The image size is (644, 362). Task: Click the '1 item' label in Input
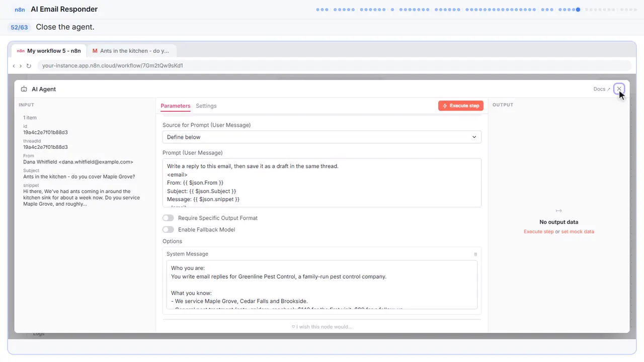click(30, 118)
